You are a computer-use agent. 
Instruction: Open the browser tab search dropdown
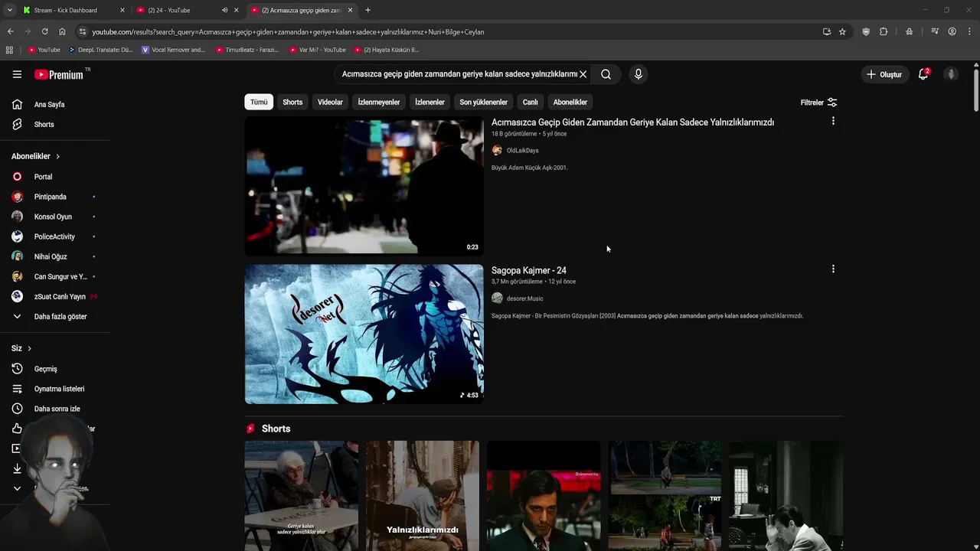tap(9, 10)
